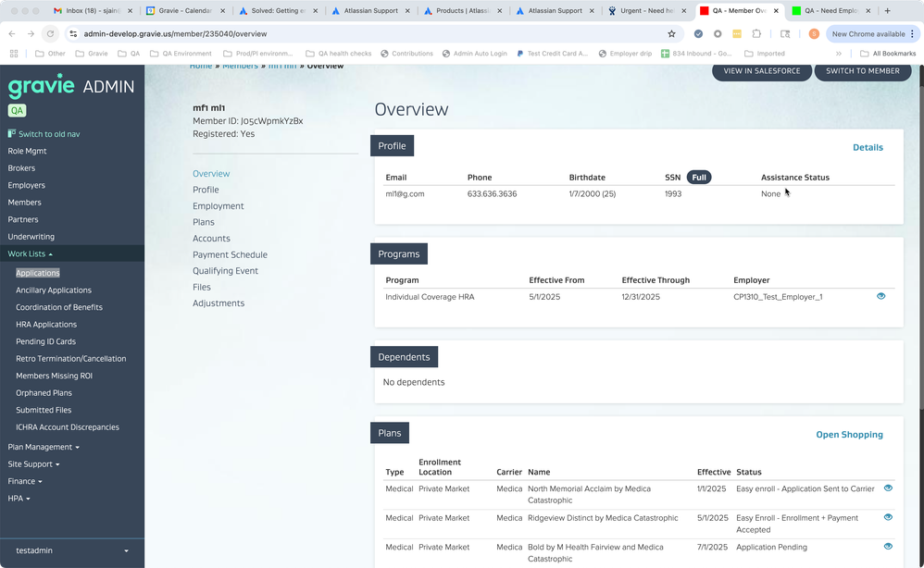Expand the Plan Management menu
Image resolution: width=924 pixels, height=568 pixels.
pyautogui.click(x=43, y=448)
